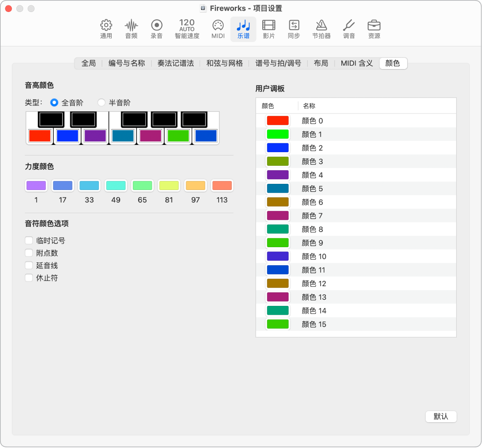Image resolution: width=482 pixels, height=448 pixels.
Task: Click the 默认 defaults button
Action: (441, 416)
